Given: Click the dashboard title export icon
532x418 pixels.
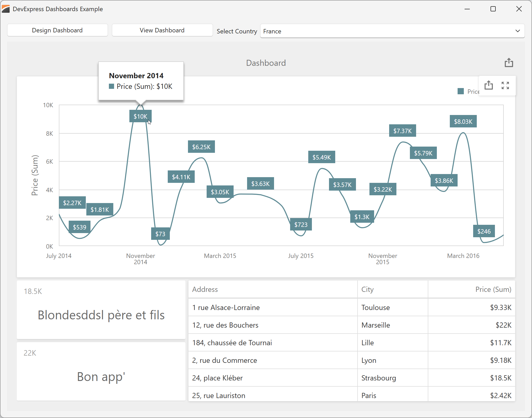Looking at the screenshot, I should (x=509, y=63).
